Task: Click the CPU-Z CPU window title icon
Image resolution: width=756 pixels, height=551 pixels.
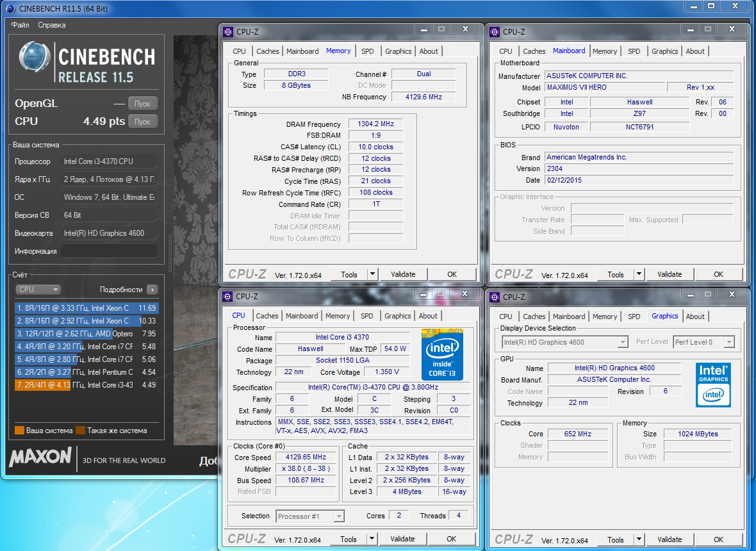Action: coord(227,297)
